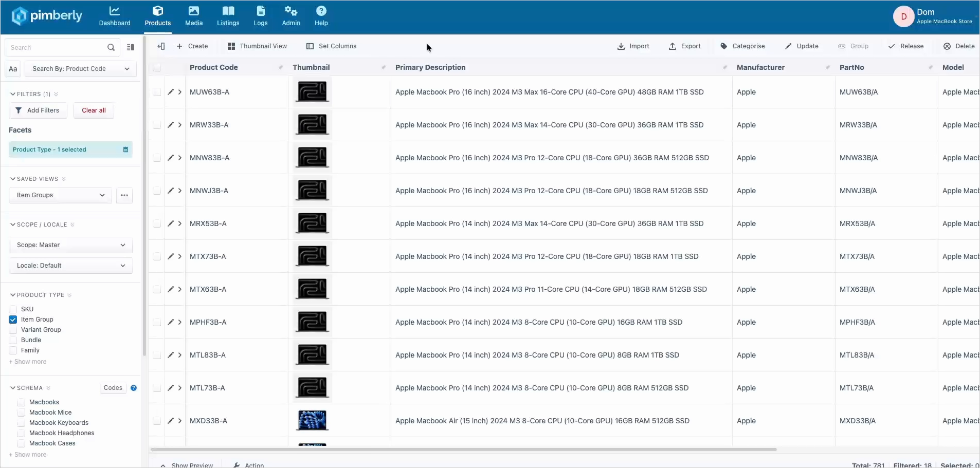Uncheck the Item Group product type

(x=13, y=320)
